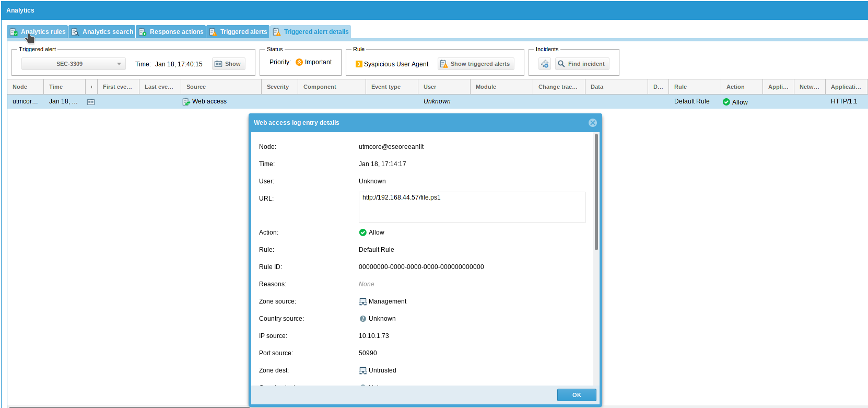Click the port source value 50990

(x=368, y=353)
